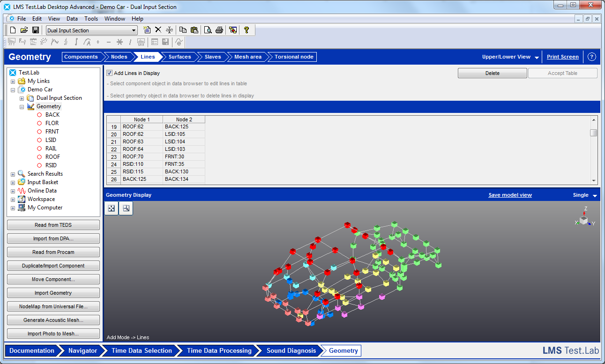The height and width of the screenshot is (364, 605).
Task: Click the Copy toolbar icon
Action: (183, 30)
